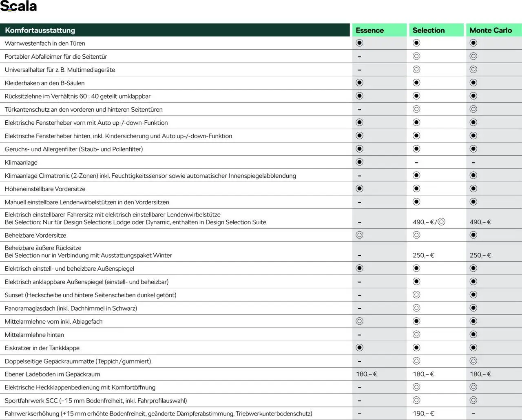Click Essence standard icon for Warnwestenfach row

pyautogui.click(x=359, y=43)
